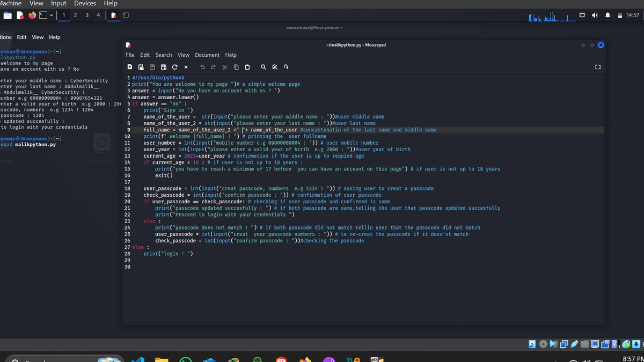Open the Document menu in Mousepad

[207, 55]
